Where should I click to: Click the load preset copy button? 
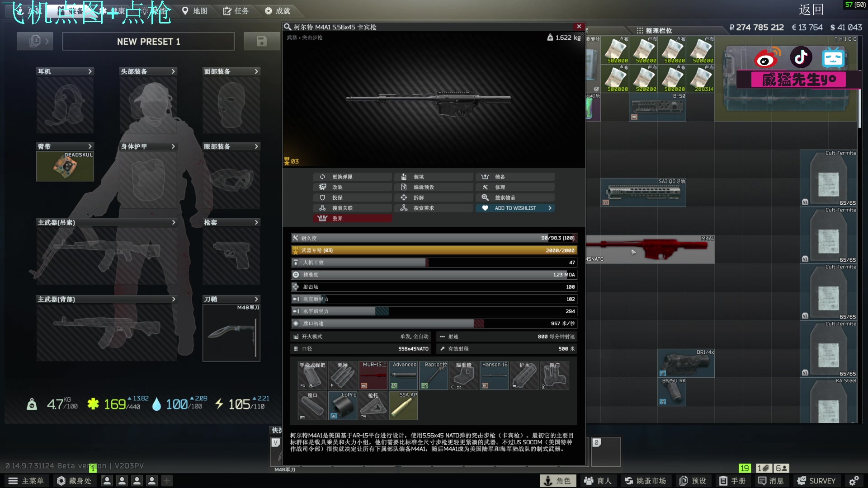pyautogui.click(x=35, y=41)
